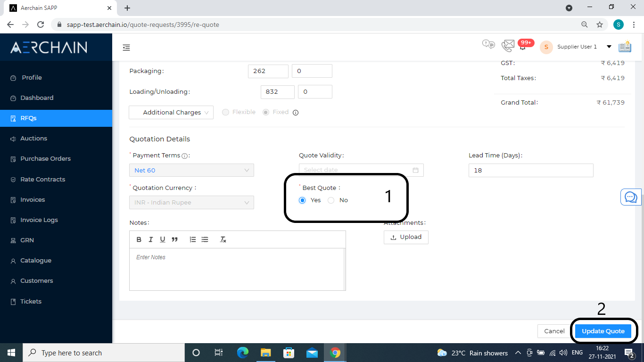Apply underline formatting in Notes editor
The height and width of the screenshot is (362, 644).
163,239
